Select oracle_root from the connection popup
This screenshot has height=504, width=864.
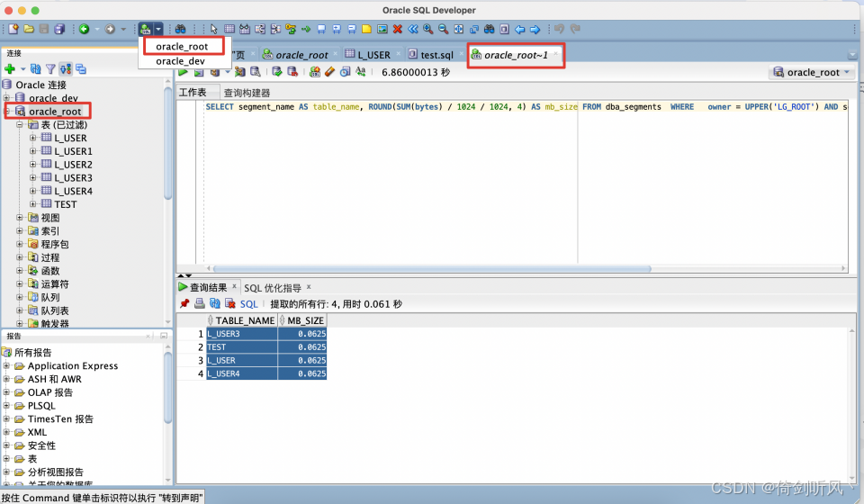pyautogui.click(x=182, y=46)
